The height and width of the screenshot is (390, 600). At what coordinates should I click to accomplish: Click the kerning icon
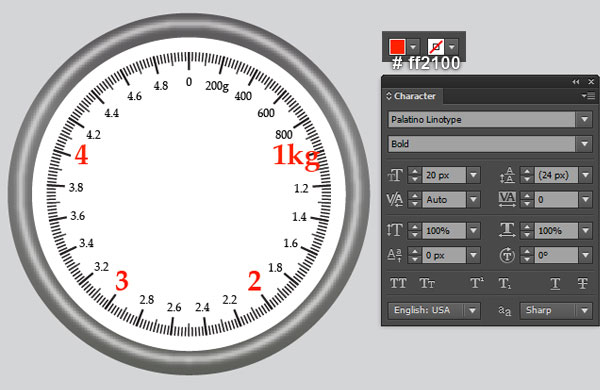[x=395, y=200]
